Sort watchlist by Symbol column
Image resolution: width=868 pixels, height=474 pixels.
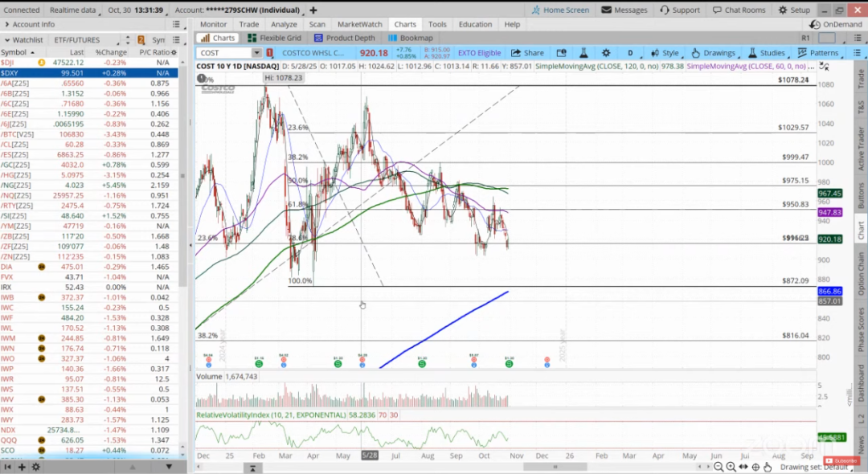tap(17, 52)
